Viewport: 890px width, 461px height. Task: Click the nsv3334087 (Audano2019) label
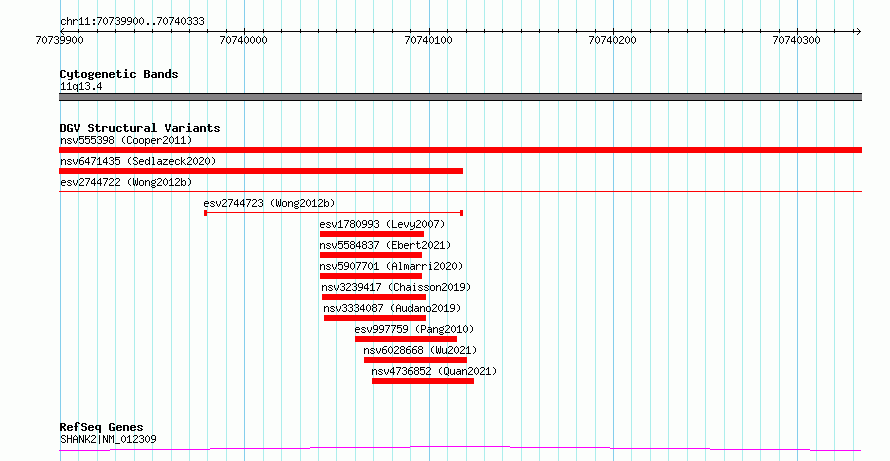click(392, 308)
